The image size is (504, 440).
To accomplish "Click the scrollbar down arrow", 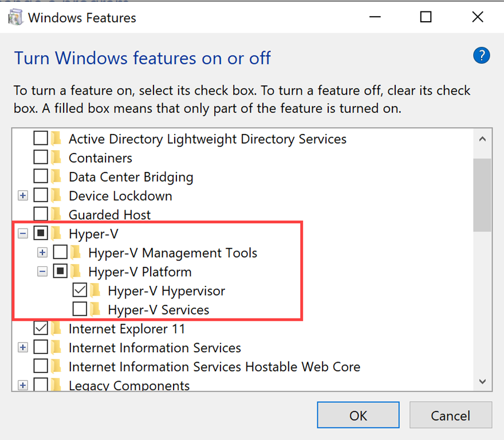I will tap(482, 381).
